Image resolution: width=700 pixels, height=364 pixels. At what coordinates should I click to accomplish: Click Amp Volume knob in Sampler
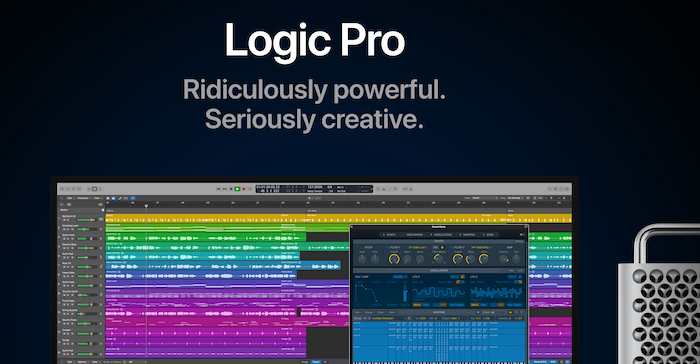click(504, 259)
